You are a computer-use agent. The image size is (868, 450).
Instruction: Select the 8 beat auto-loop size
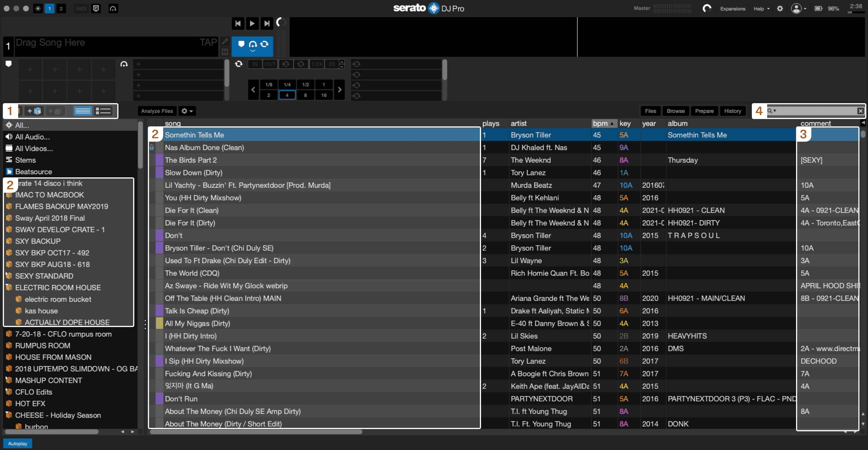tap(305, 95)
